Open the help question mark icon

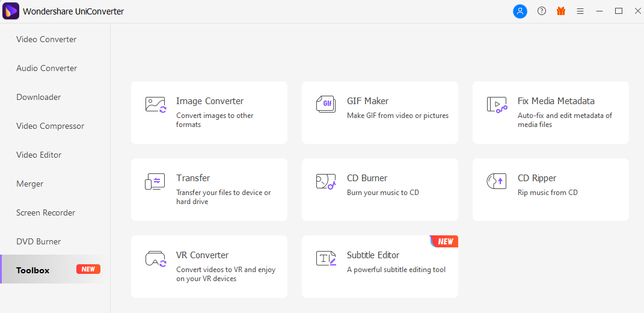pos(542,11)
